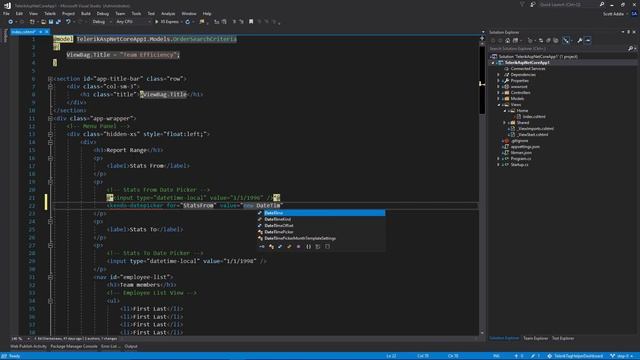Viewport: 640px width, 360px height.
Task: Click Solution Explorer Preview Selected Items icon
Action: click(588, 40)
